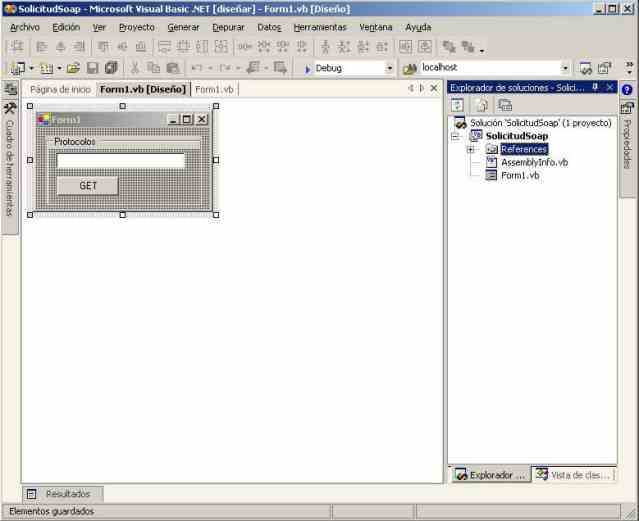Click the Cut scissors icon
Image resolution: width=639 pixels, height=521 pixels.
coord(134,68)
